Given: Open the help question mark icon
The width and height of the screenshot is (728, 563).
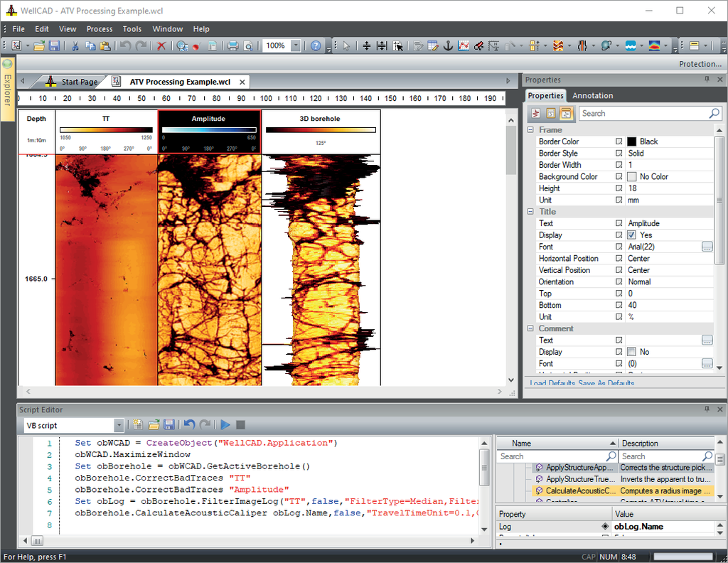Looking at the screenshot, I should pos(316,45).
